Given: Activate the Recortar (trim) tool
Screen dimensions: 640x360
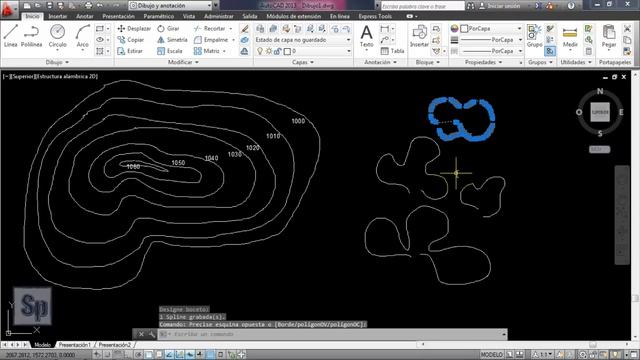Looking at the screenshot, I should tap(210, 29).
